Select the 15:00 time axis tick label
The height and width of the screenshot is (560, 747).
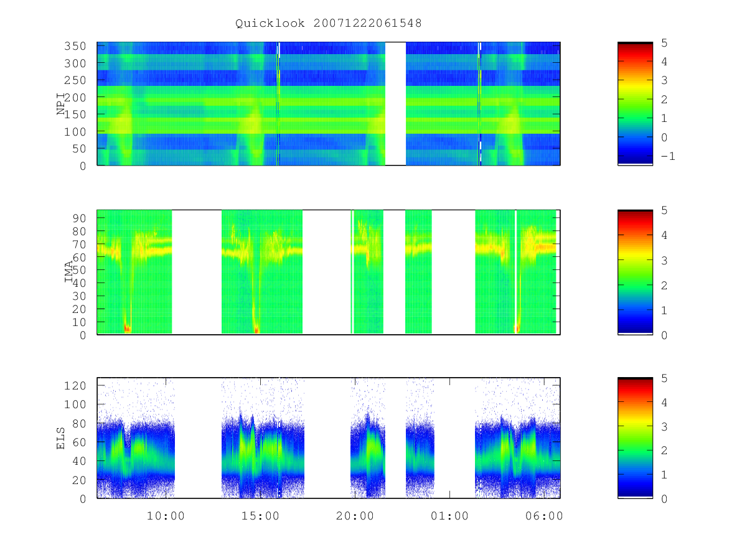(x=260, y=516)
